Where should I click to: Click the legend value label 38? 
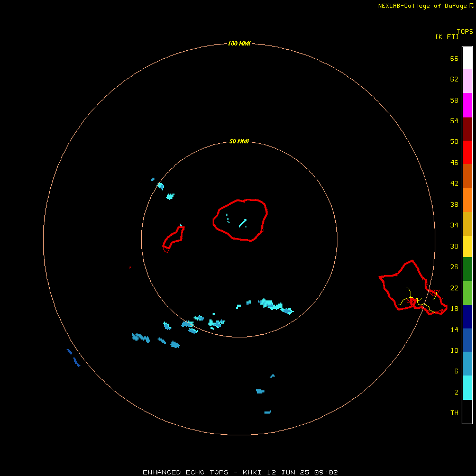click(x=454, y=205)
